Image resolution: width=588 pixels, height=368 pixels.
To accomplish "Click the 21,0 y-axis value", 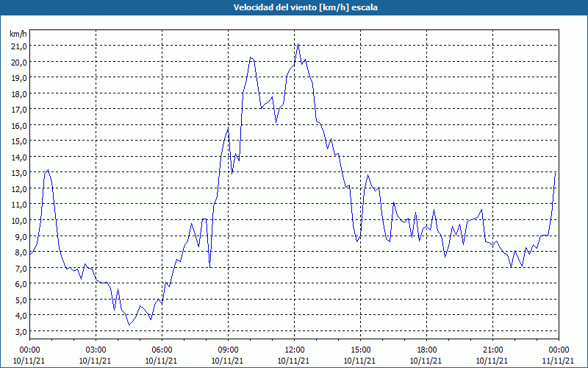I will [x=19, y=46].
